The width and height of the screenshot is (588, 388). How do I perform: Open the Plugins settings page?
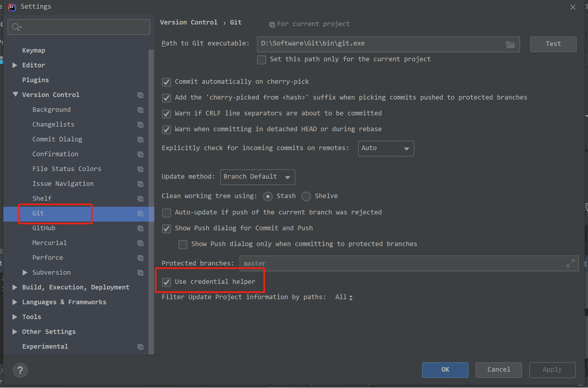click(35, 80)
